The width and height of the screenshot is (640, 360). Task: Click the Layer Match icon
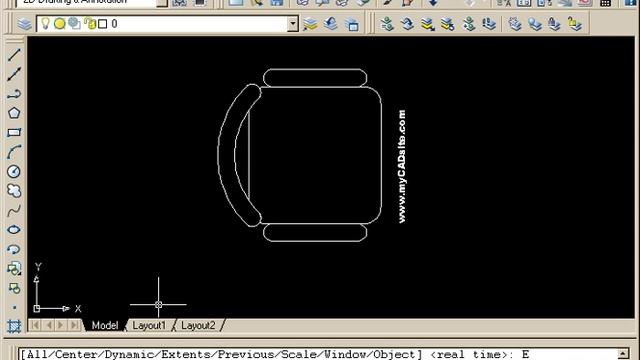click(387, 24)
